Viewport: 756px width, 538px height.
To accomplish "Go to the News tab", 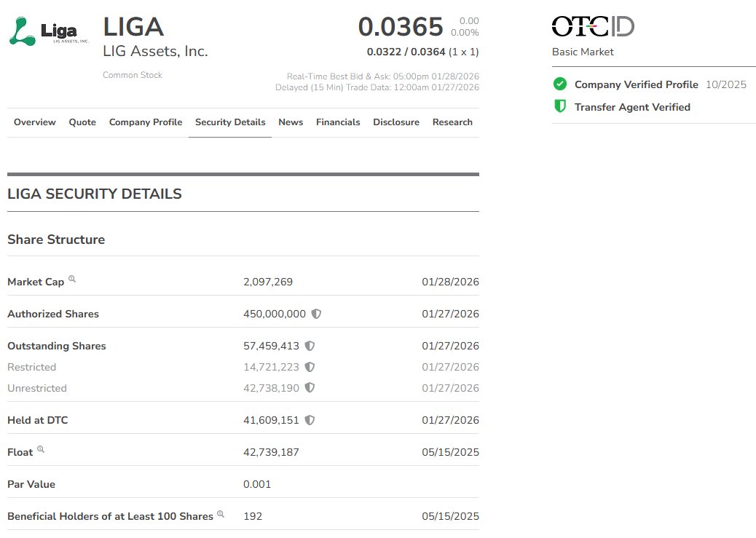I will (x=291, y=122).
